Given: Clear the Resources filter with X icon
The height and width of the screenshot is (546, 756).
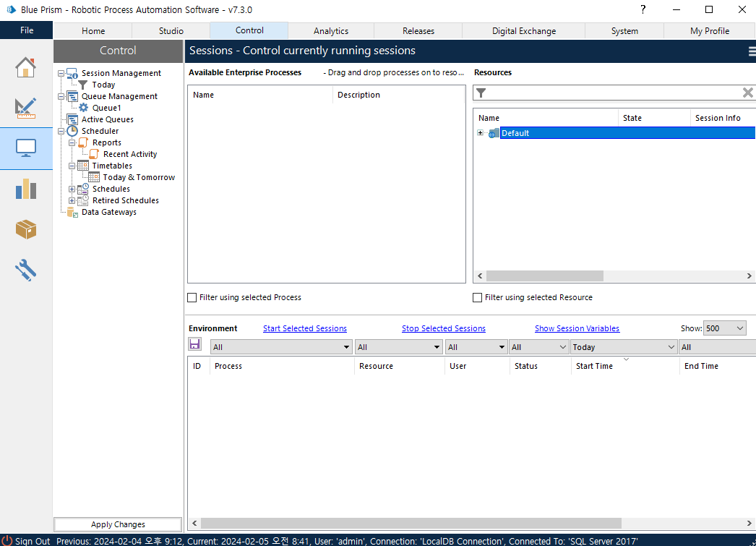Looking at the screenshot, I should click(747, 93).
